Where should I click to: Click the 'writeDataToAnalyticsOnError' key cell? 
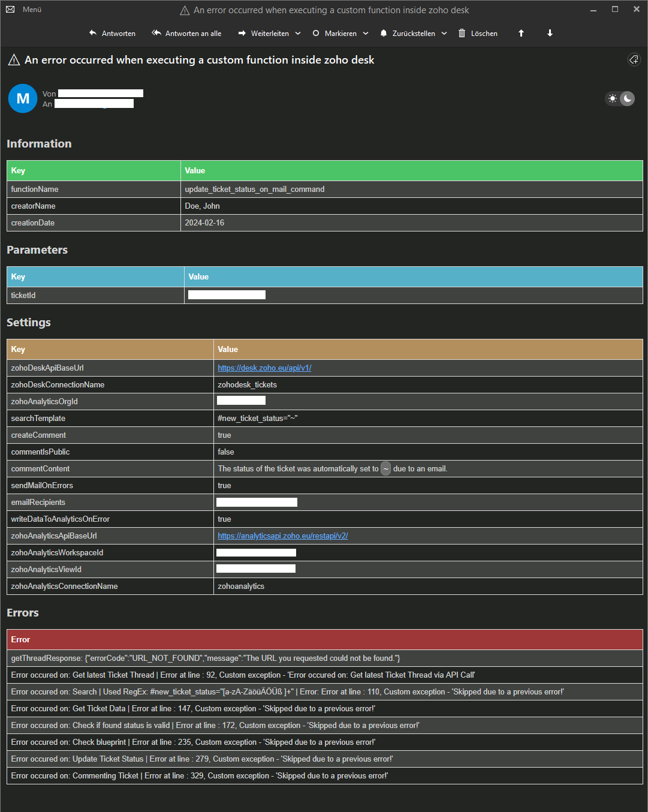(x=110, y=519)
